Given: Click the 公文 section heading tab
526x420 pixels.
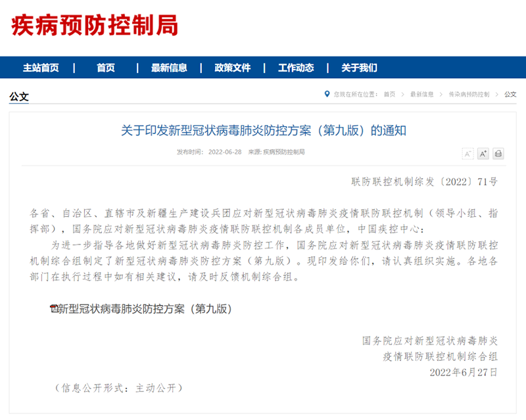Looking at the screenshot, I should [x=19, y=97].
